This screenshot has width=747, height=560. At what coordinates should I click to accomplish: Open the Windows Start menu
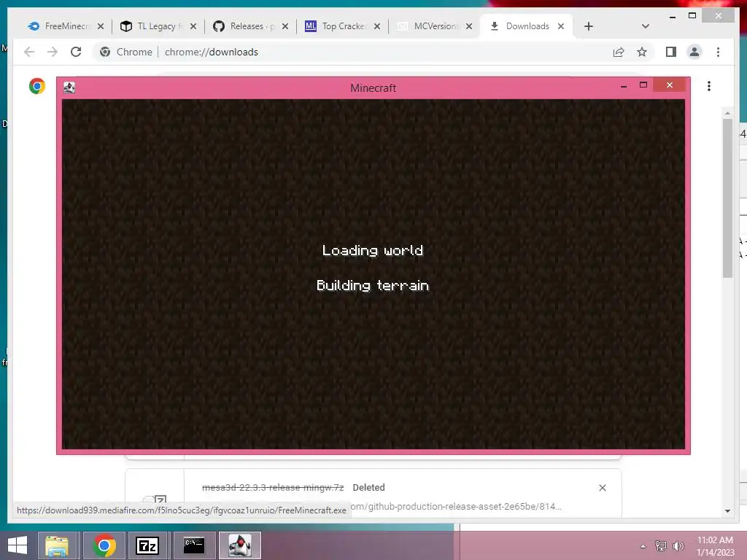[x=18, y=545]
